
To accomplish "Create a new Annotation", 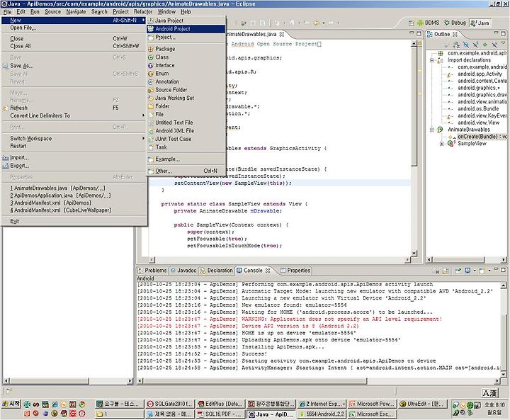I will (x=186, y=81).
